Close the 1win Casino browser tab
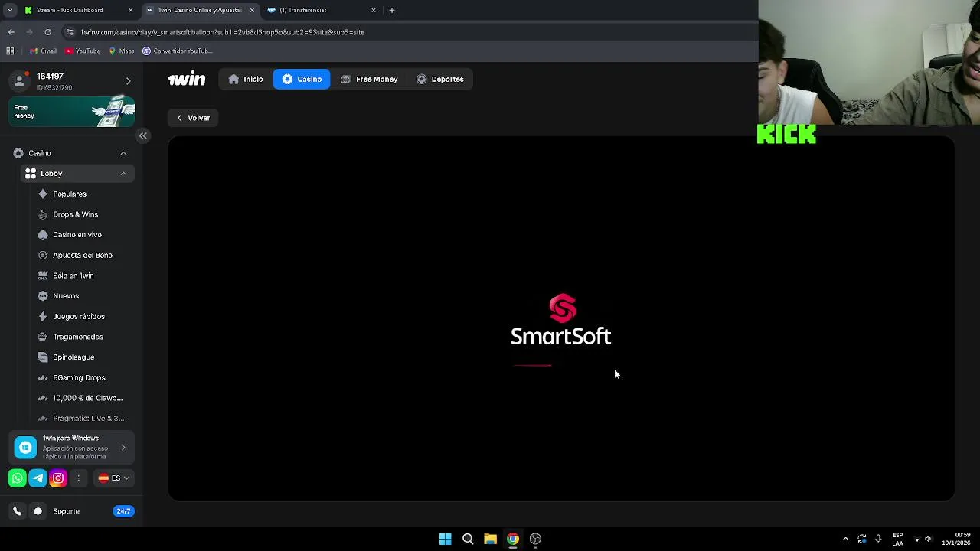Image resolution: width=980 pixels, height=551 pixels. point(252,10)
